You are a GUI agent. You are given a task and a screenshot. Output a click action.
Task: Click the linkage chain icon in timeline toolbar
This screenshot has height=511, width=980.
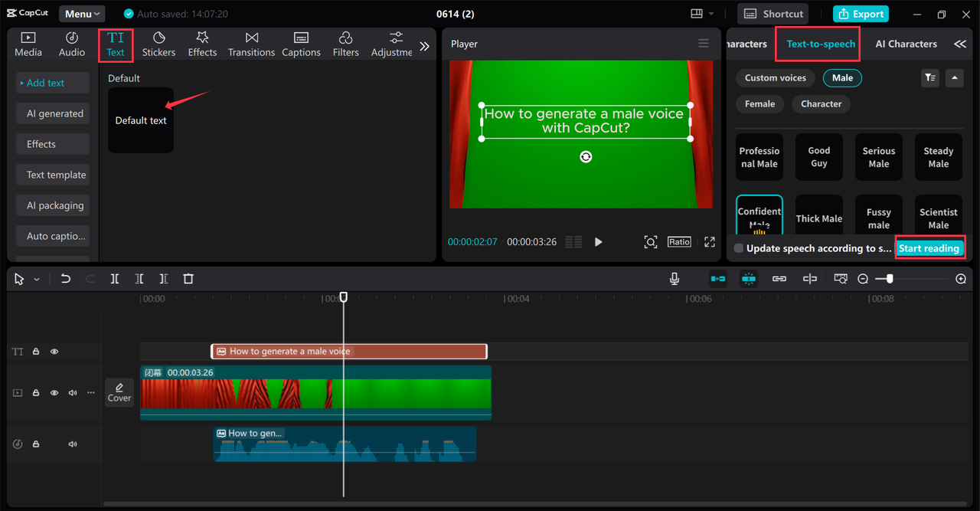pyautogui.click(x=779, y=279)
